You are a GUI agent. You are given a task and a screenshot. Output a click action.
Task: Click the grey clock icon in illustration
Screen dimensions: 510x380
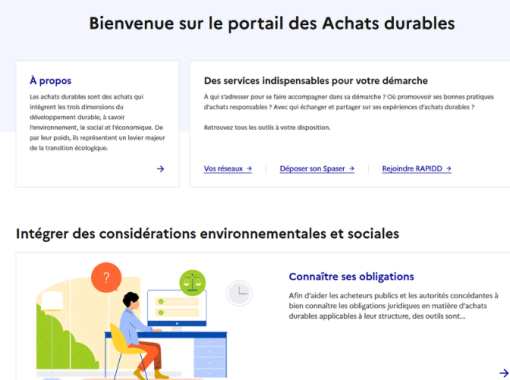(x=239, y=293)
